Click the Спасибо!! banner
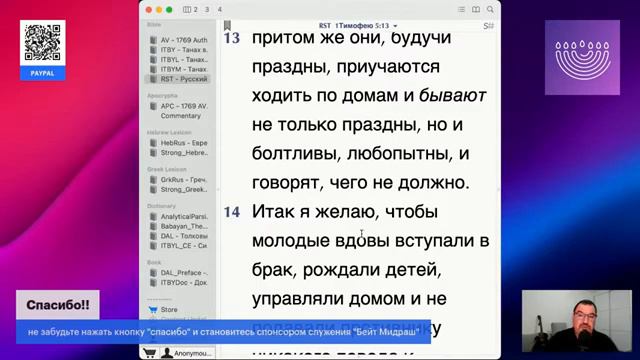The width and height of the screenshot is (640, 360). point(58,305)
